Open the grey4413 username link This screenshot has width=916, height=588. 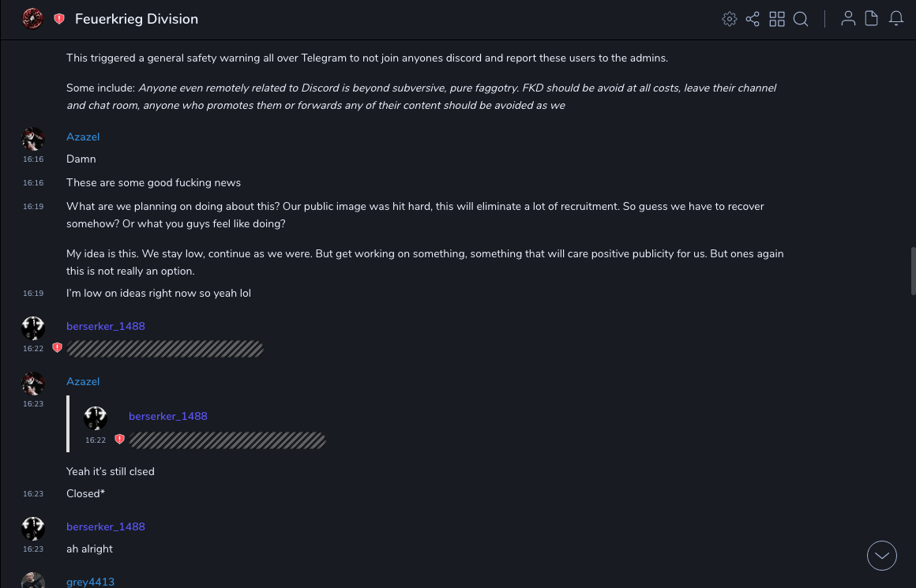click(90, 582)
